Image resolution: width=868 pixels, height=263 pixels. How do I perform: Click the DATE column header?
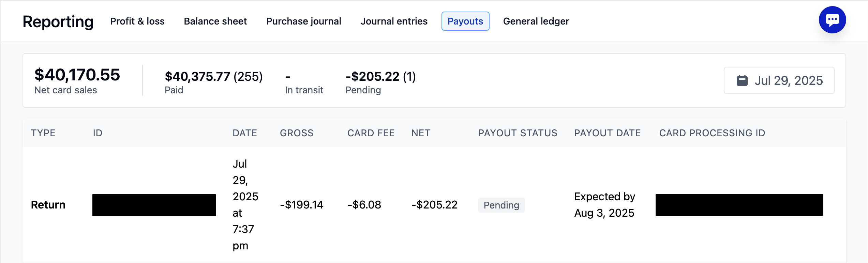245,133
